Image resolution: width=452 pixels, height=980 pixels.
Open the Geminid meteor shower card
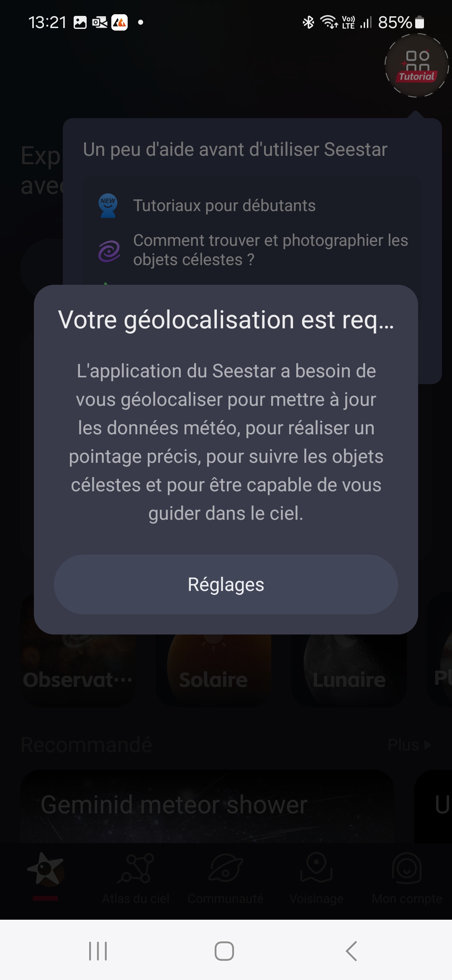point(207,806)
